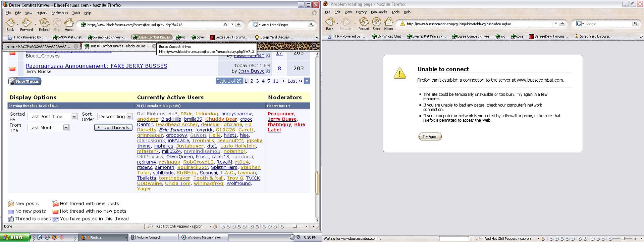Click the Show Threads button
The width and height of the screenshot is (644, 242).
pos(113,128)
